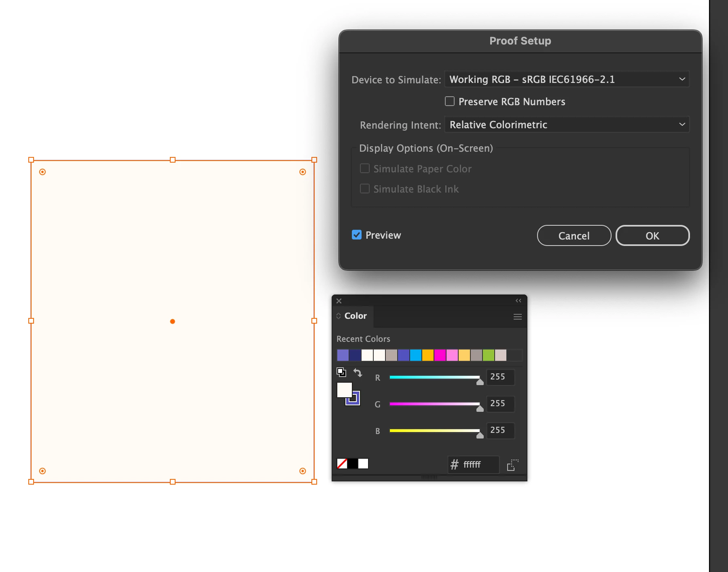Image resolution: width=728 pixels, height=572 pixels.
Task: Click the G slider handle
Action: [480, 409]
